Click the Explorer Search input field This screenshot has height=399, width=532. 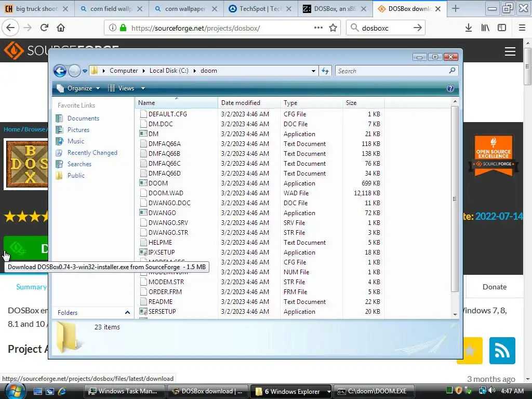tap(392, 71)
